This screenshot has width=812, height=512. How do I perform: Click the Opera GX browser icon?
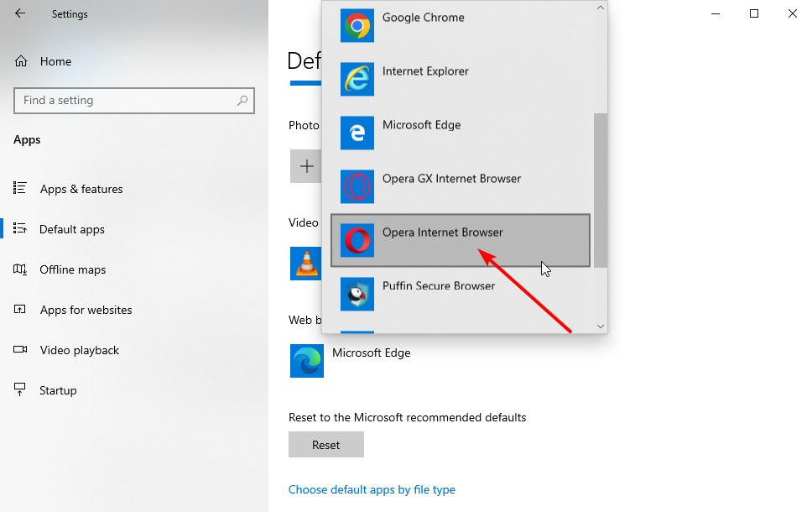tap(357, 186)
